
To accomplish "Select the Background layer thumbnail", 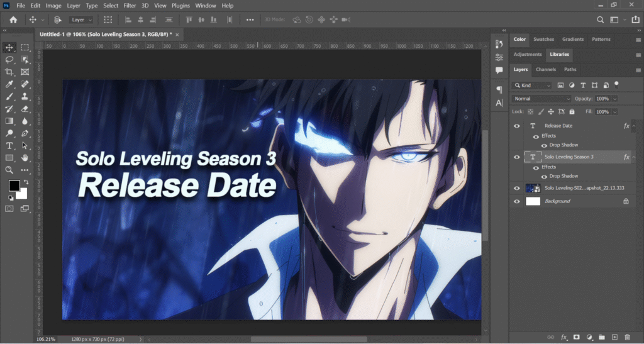I will tap(533, 201).
